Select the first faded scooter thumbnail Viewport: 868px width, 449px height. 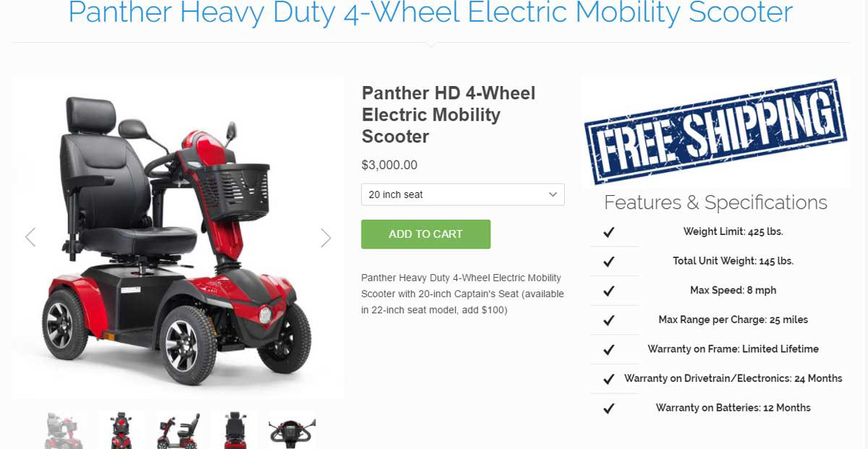click(64, 430)
